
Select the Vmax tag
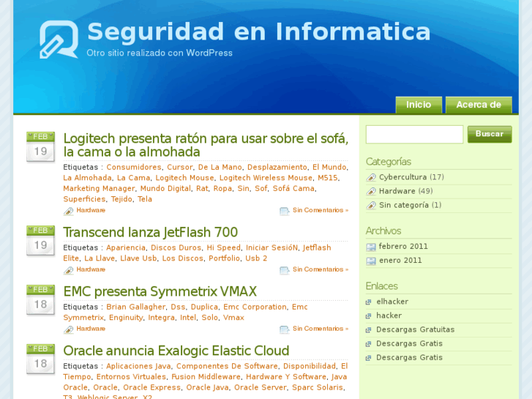[x=233, y=318]
